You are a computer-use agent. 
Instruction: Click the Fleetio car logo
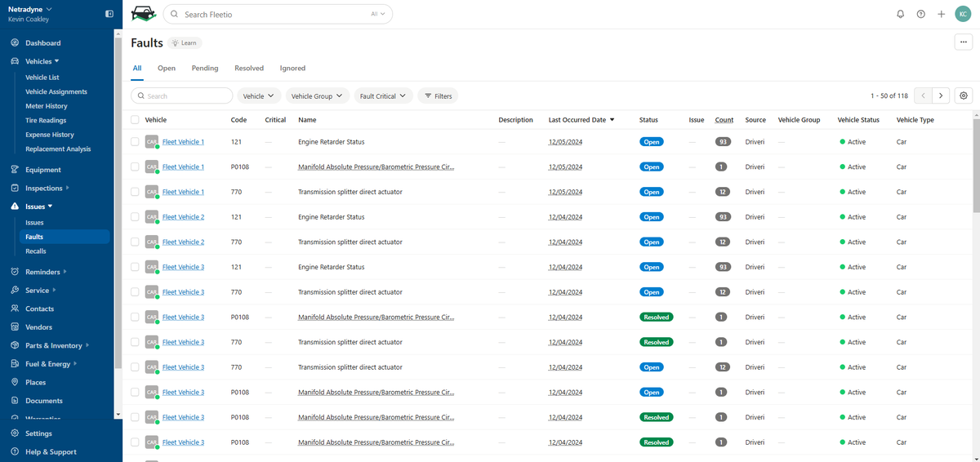143,14
